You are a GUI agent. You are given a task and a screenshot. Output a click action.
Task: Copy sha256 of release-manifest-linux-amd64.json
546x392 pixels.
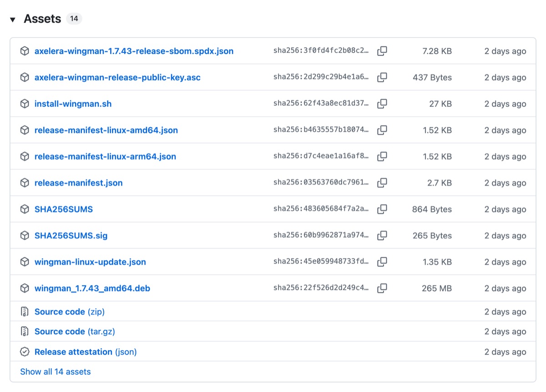382,130
